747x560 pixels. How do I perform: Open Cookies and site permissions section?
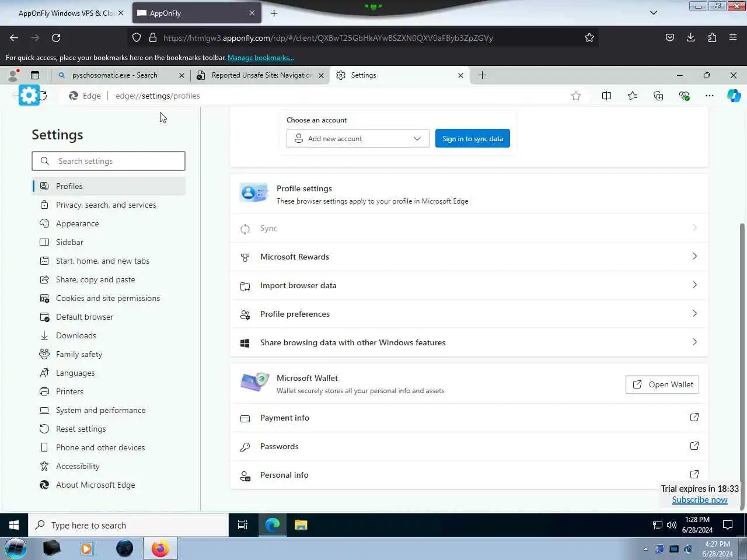coord(109,298)
